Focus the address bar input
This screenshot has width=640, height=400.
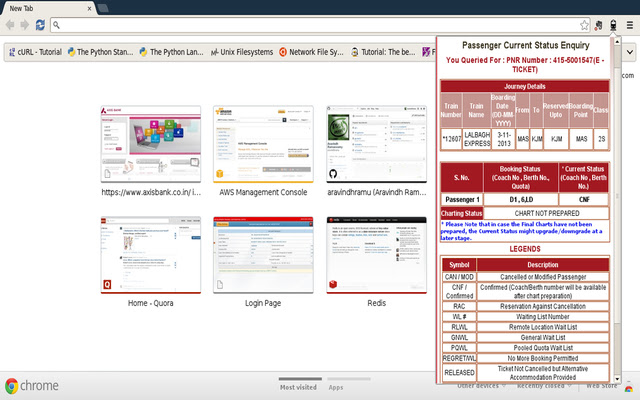click(x=318, y=25)
